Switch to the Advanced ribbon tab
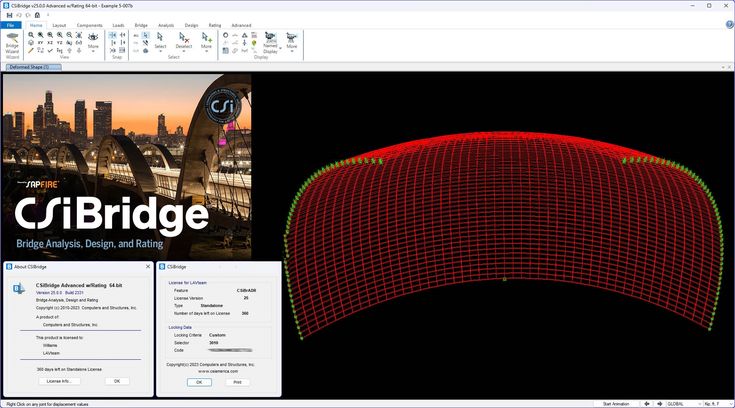735x408 pixels. pyautogui.click(x=241, y=25)
